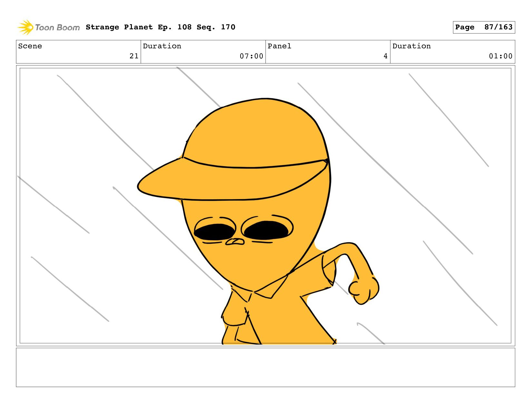Image resolution: width=532 pixels, height=411 pixels.
Task: Click the 'Panel' header label
Action: [x=280, y=46]
